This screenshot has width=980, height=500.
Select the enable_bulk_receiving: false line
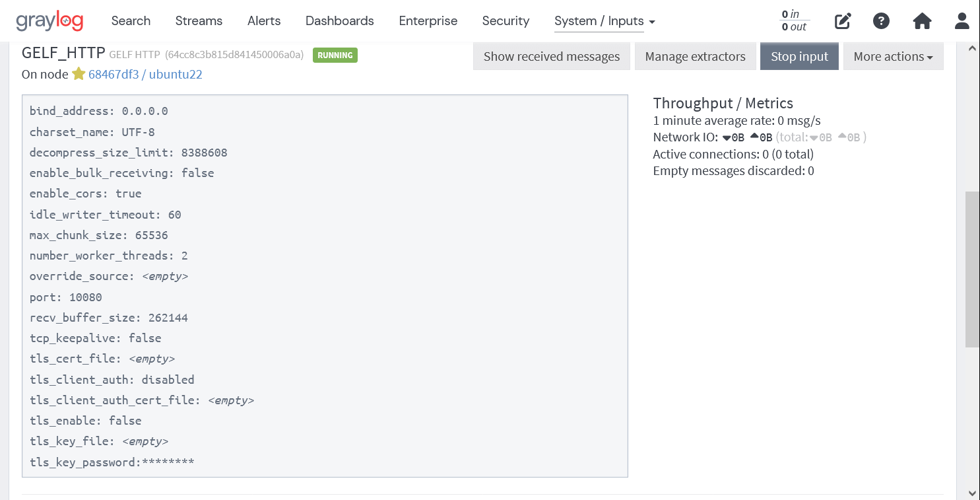click(x=122, y=173)
